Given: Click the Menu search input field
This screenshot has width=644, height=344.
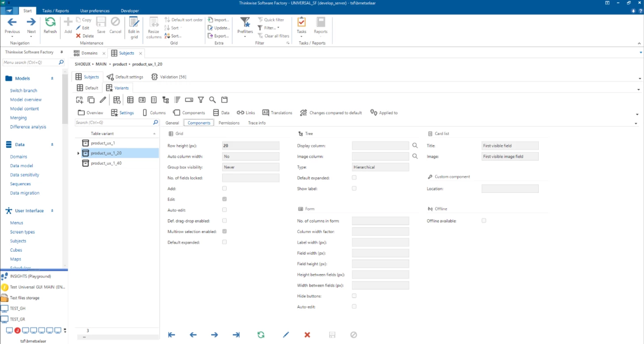Looking at the screenshot, I should click(x=30, y=63).
